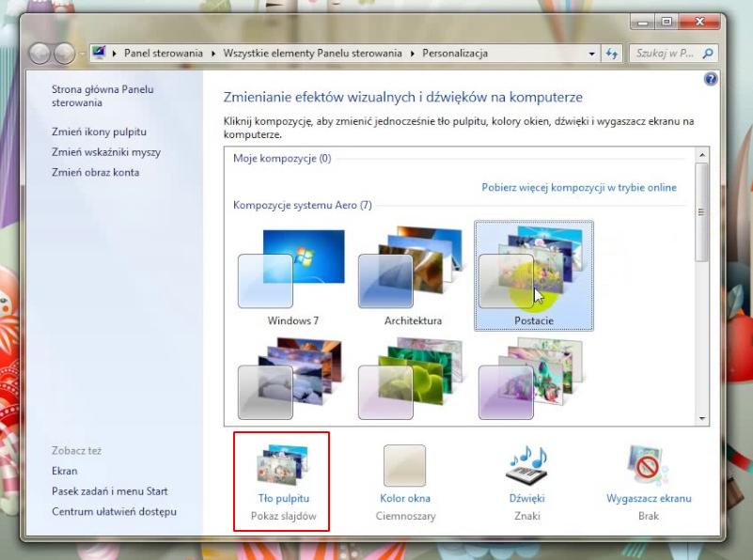
Task: Click the theme list scroll down arrow
Action: (702, 418)
